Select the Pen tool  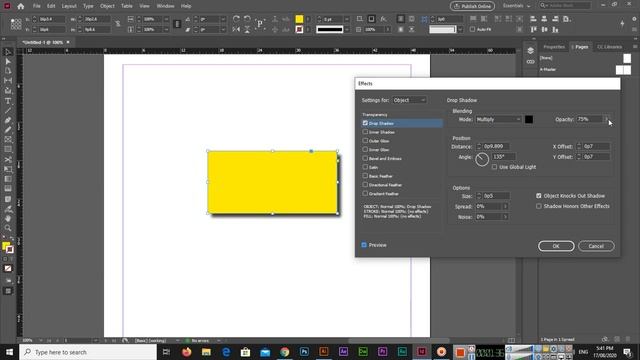[x=8, y=120]
